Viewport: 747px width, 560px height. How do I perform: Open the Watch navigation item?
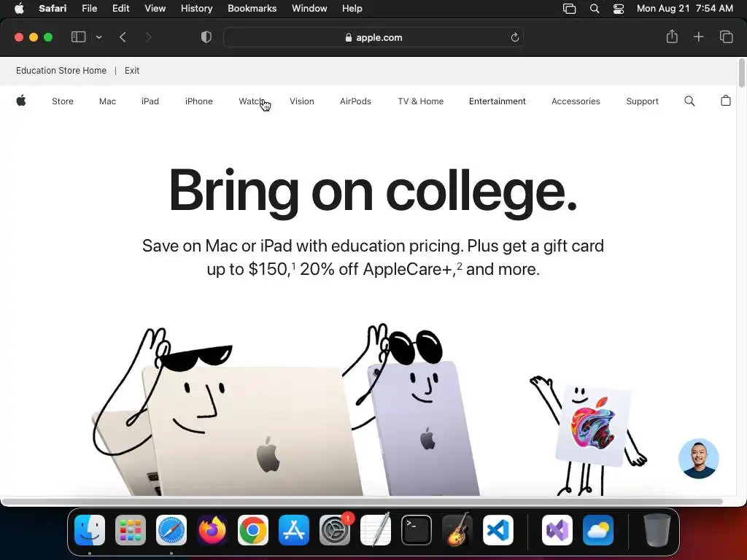point(251,101)
